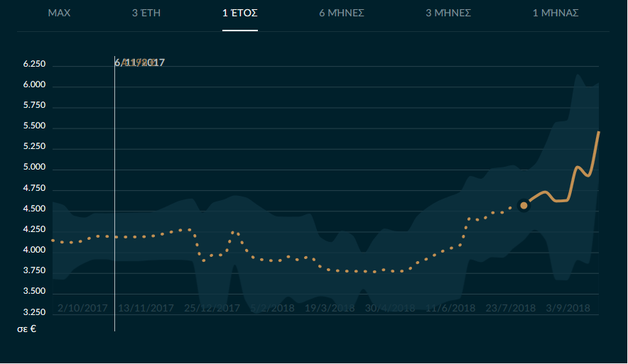Click the 6.250 y-axis value label
Image resolution: width=628 pixels, height=364 pixels.
(x=34, y=65)
